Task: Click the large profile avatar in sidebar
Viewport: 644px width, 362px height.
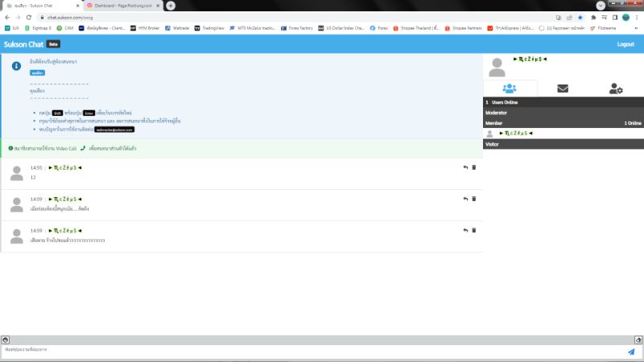Action: coord(497,68)
